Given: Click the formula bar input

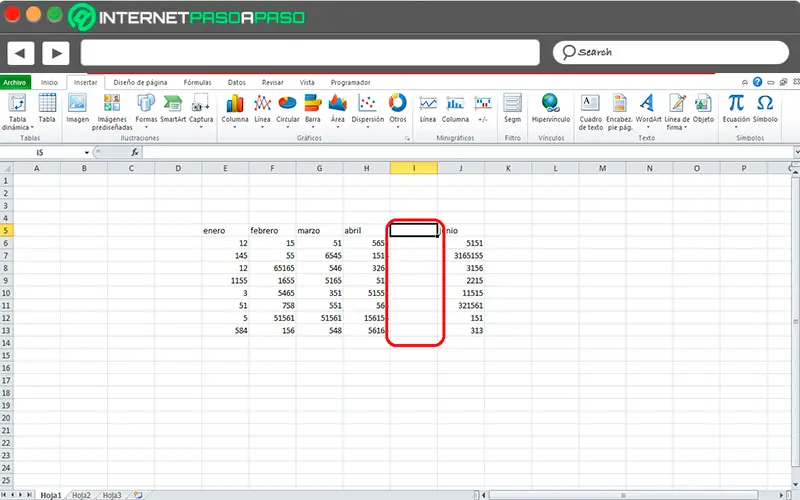Looking at the screenshot, I should 467,153.
